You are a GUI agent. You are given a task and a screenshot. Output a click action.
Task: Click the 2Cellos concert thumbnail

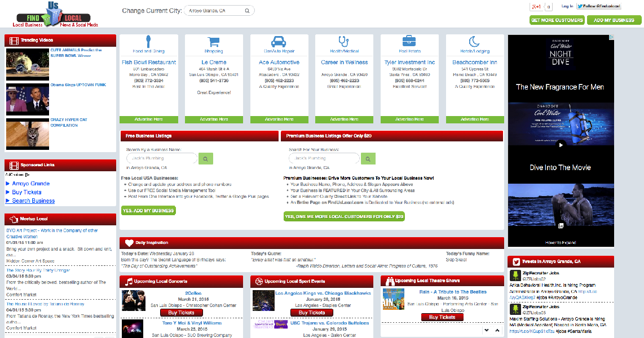(134, 301)
